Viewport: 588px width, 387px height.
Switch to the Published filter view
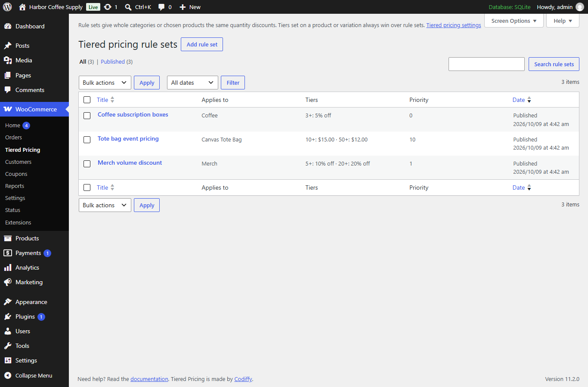pyautogui.click(x=113, y=62)
